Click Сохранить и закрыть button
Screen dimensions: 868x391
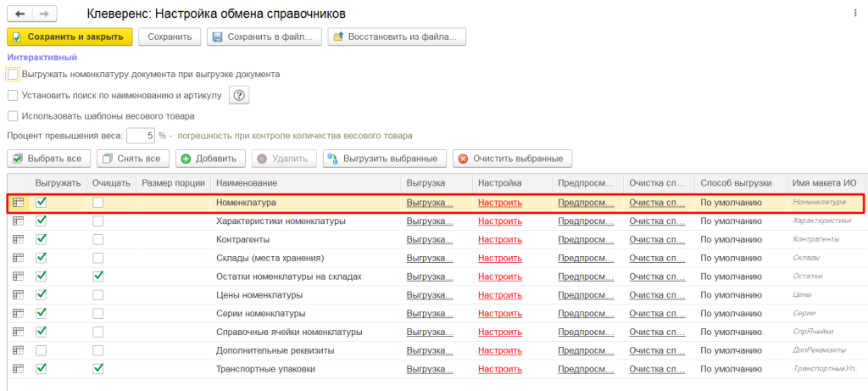tap(70, 36)
